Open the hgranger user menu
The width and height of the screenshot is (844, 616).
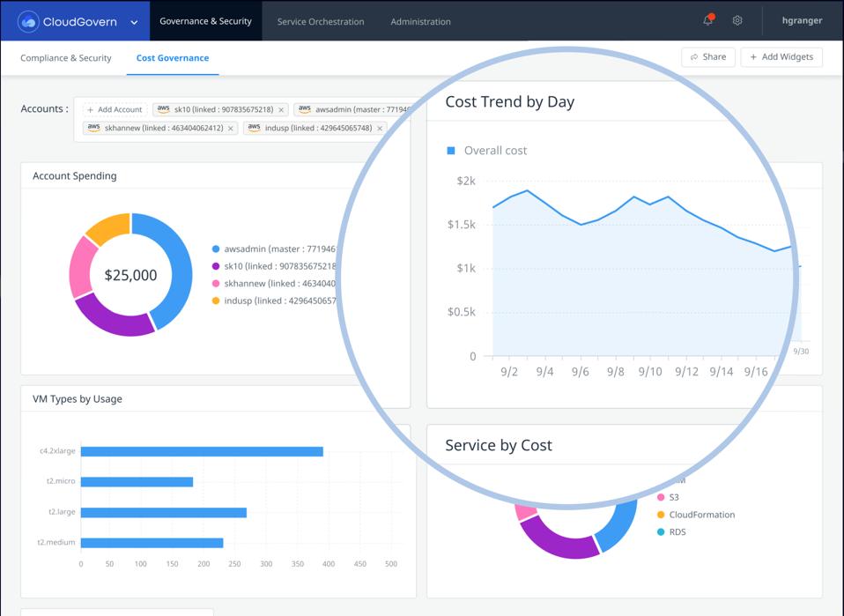tap(802, 21)
